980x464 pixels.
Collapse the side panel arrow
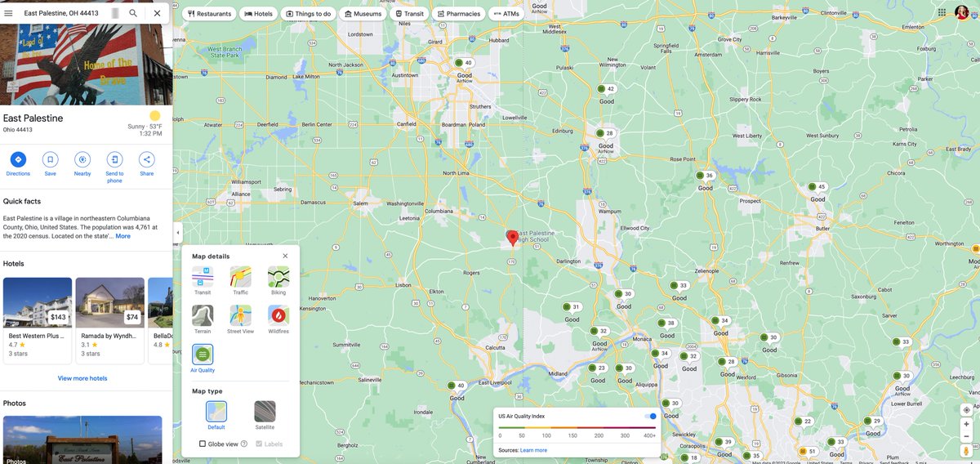(177, 233)
